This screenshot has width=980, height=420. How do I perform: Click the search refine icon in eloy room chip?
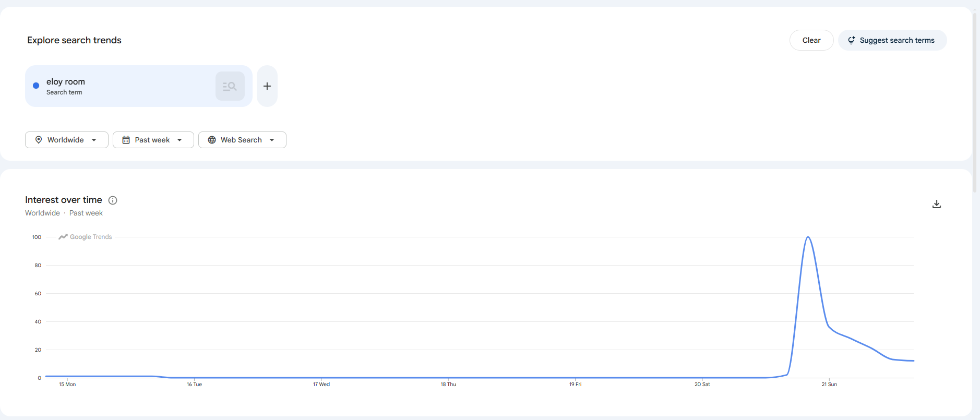point(230,86)
